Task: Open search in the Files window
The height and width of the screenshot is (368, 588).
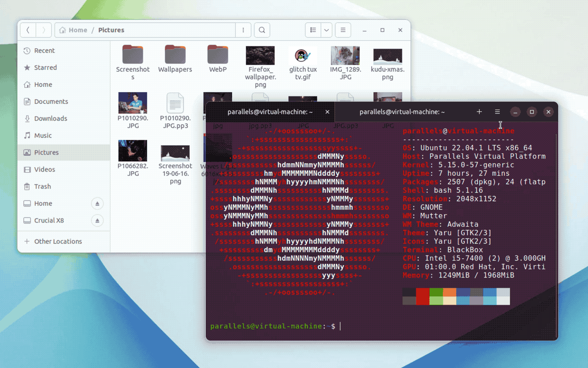Action: click(262, 30)
